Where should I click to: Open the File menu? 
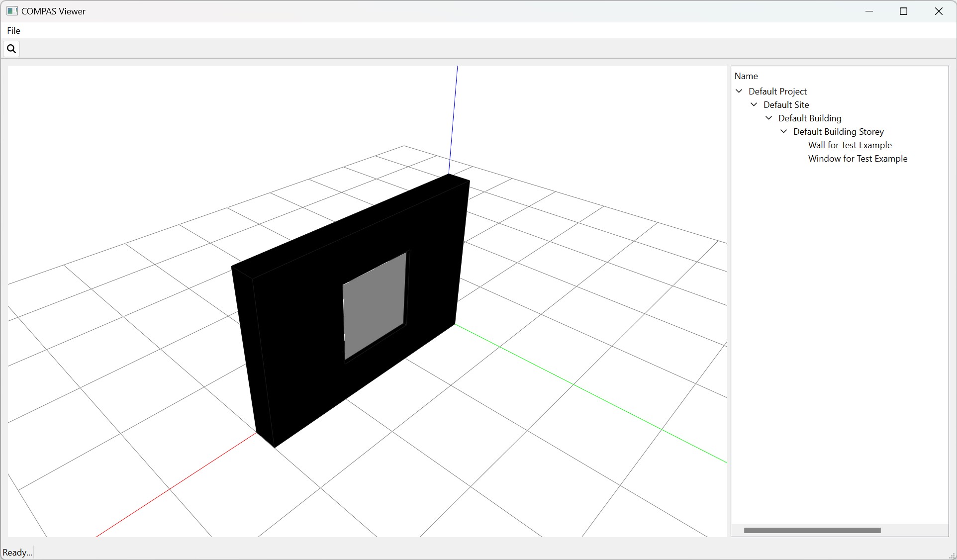pyautogui.click(x=13, y=31)
